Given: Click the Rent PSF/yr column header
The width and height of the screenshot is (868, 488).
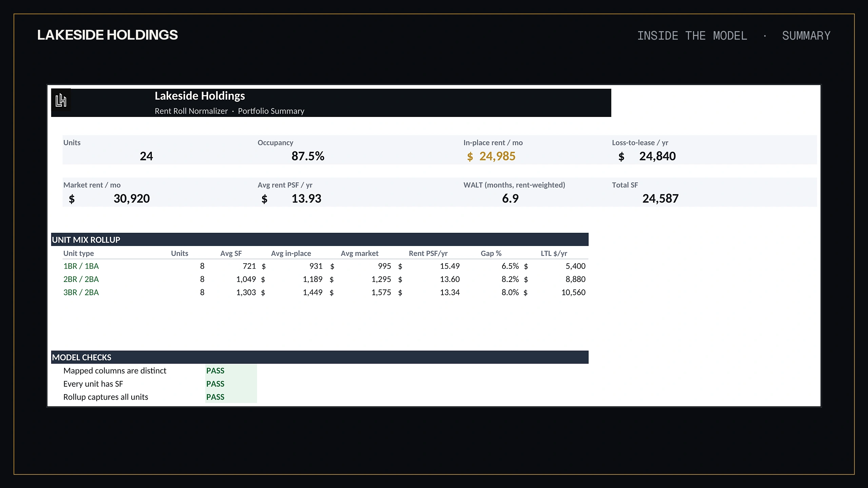Looking at the screenshot, I should tap(428, 253).
